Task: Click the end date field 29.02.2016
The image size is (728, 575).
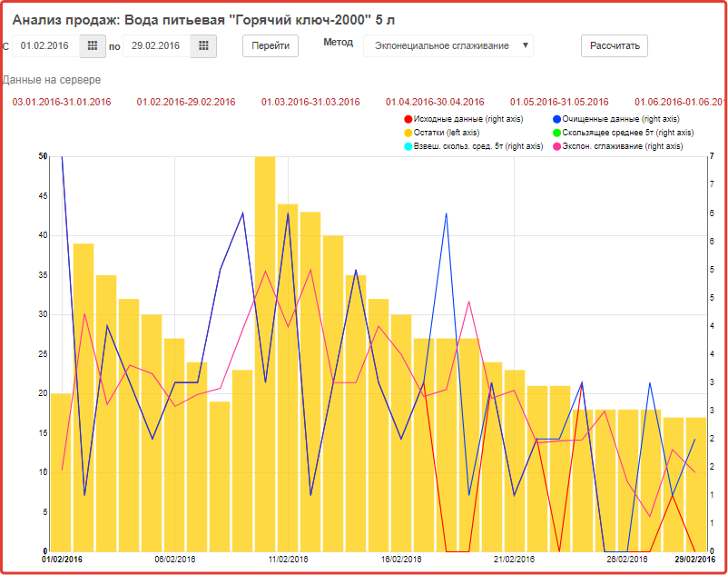Action: 157,46
